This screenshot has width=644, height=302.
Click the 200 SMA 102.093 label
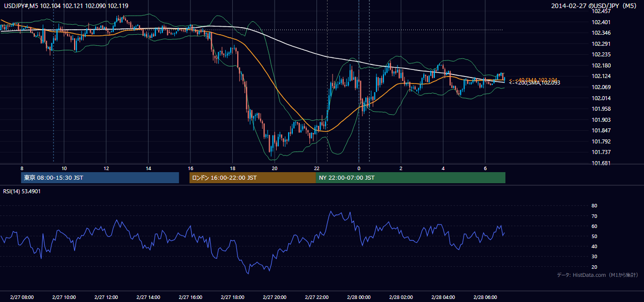(x=535, y=83)
